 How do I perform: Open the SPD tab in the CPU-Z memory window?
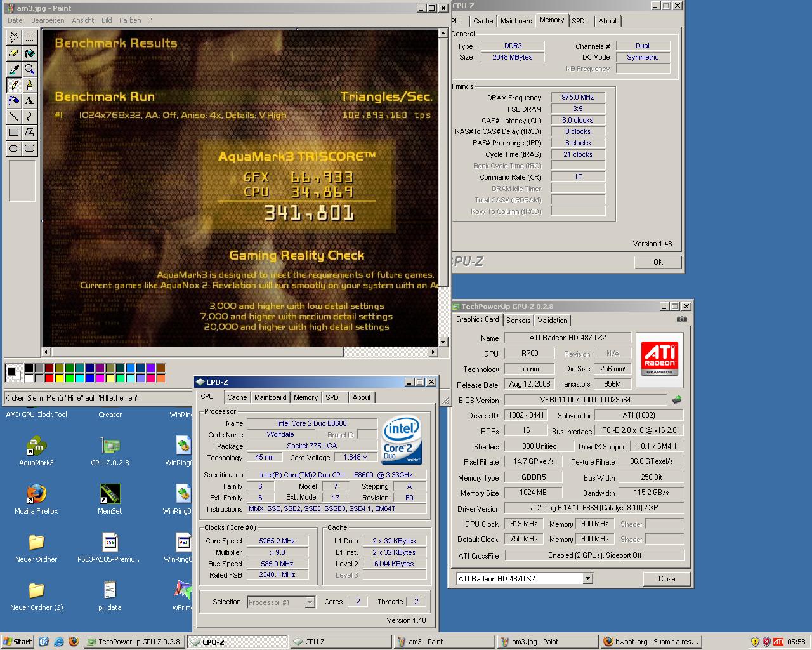(x=578, y=21)
